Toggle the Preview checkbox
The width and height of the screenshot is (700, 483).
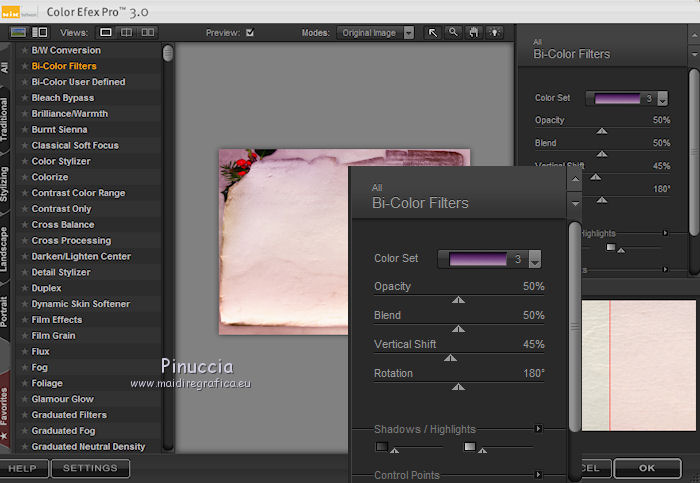[x=250, y=32]
